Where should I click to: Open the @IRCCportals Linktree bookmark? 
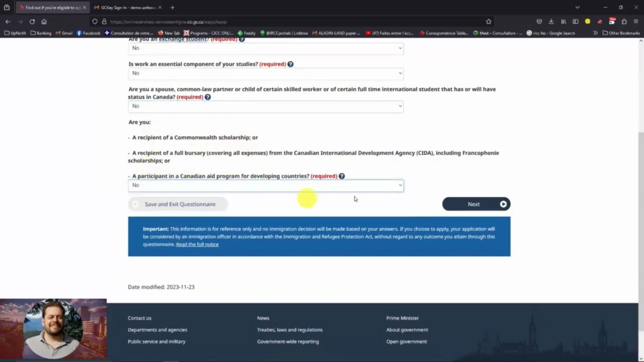click(x=284, y=33)
